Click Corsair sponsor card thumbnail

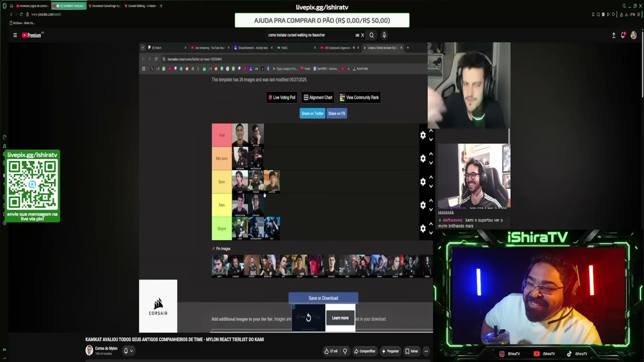click(x=158, y=306)
